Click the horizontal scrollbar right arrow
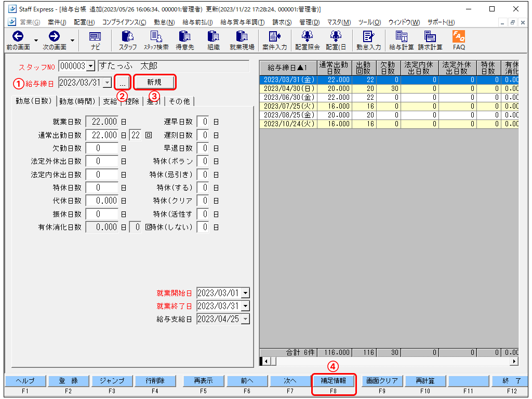The height and width of the screenshot is (399, 532). (x=514, y=361)
